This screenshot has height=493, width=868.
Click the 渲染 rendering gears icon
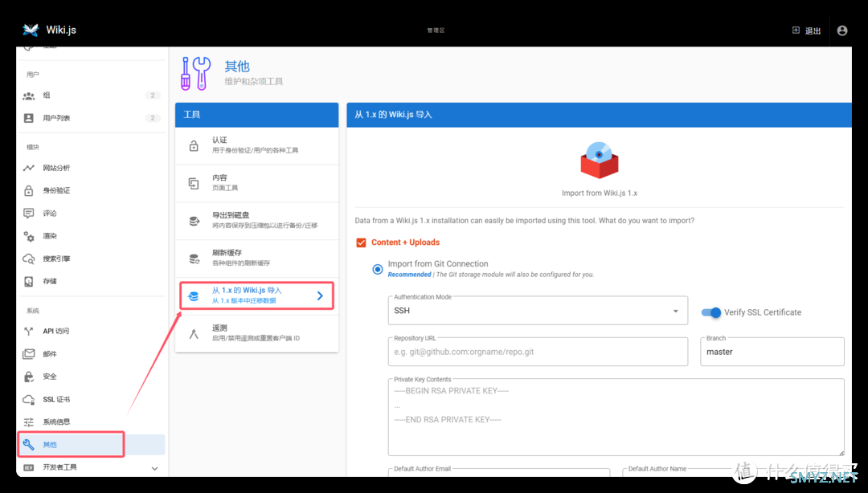tap(29, 236)
